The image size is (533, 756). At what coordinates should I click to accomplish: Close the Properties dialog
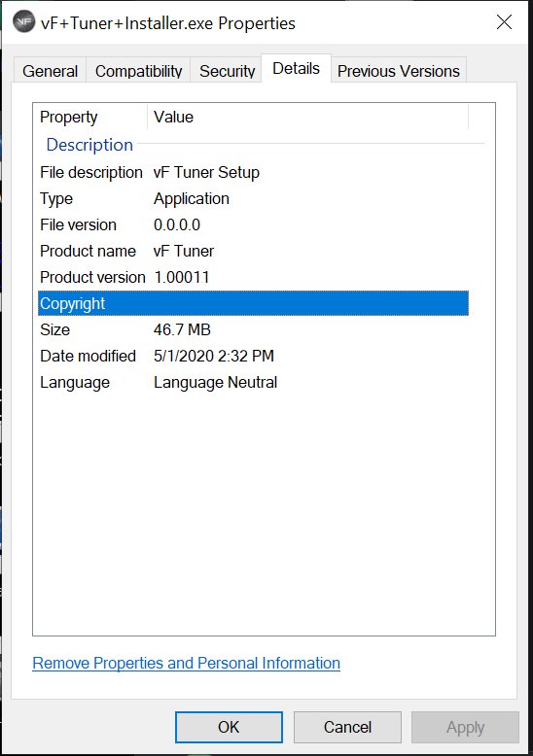pos(504,22)
